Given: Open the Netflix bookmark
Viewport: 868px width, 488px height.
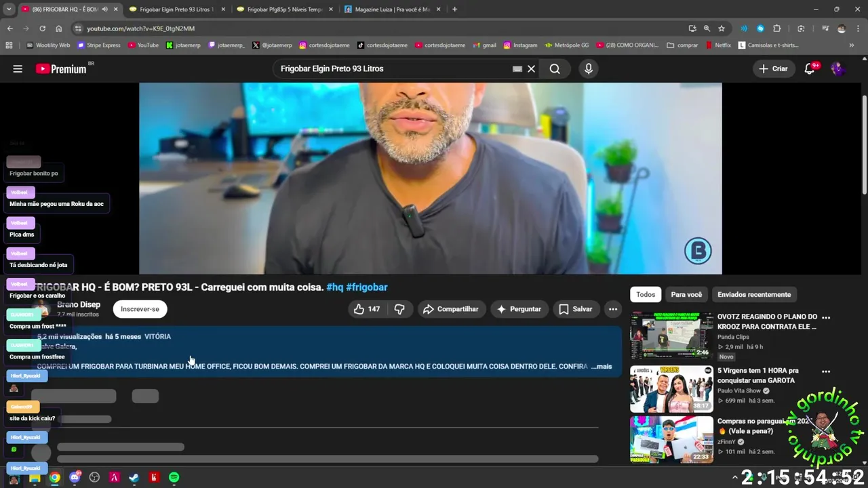Looking at the screenshot, I should point(718,45).
